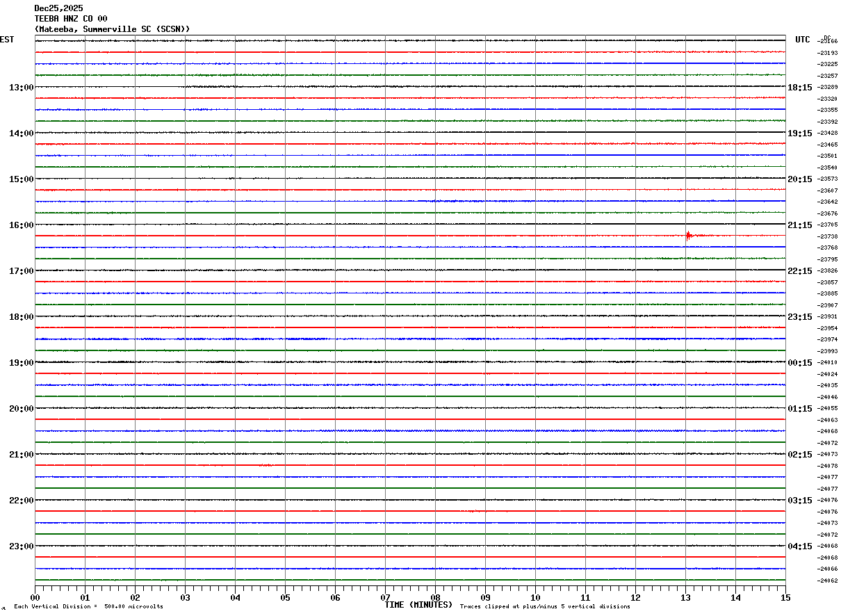Select the 14:00 EST row label
This screenshot has height=616, width=841.
point(22,133)
